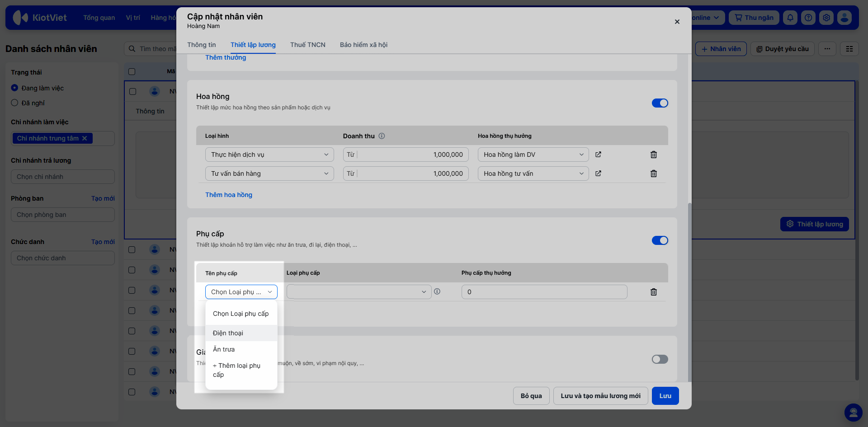This screenshot has height=427, width=868.
Task: Switch to the Thông tin tab
Action: point(202,45)
